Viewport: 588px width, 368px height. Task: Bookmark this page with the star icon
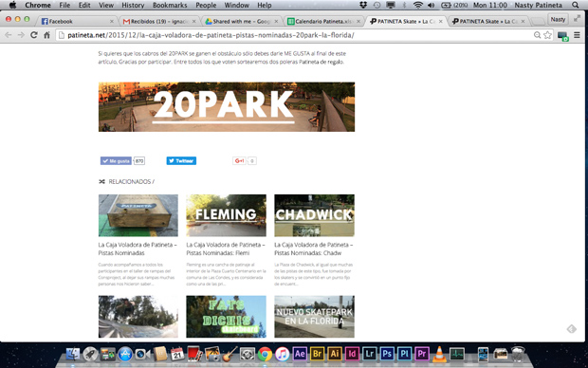pyautogui.click(x=547, y=35)
